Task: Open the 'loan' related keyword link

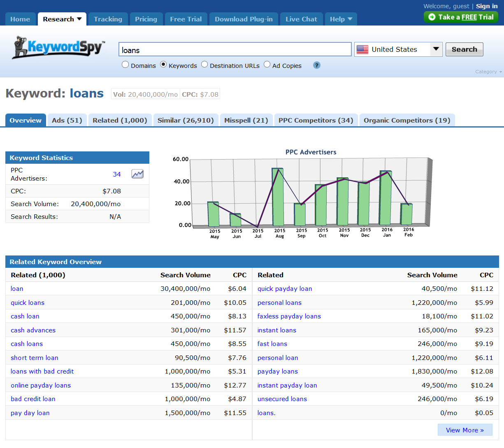Action: point(17,289)
